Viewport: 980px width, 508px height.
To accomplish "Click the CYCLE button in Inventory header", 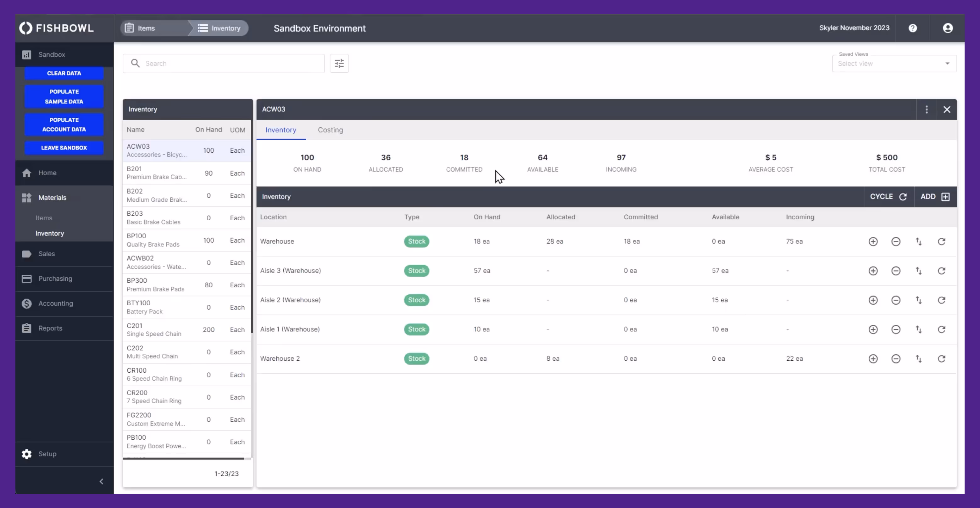I will point(888,196).
